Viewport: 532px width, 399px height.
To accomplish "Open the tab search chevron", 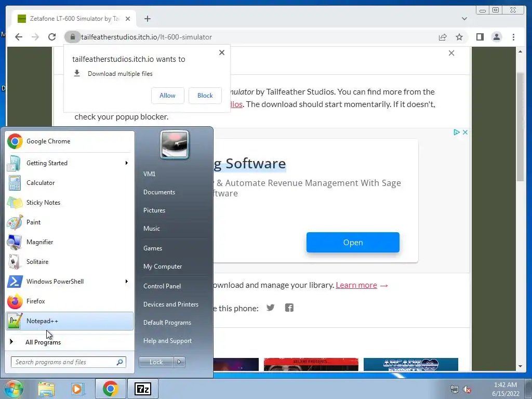I will point(464,19).
